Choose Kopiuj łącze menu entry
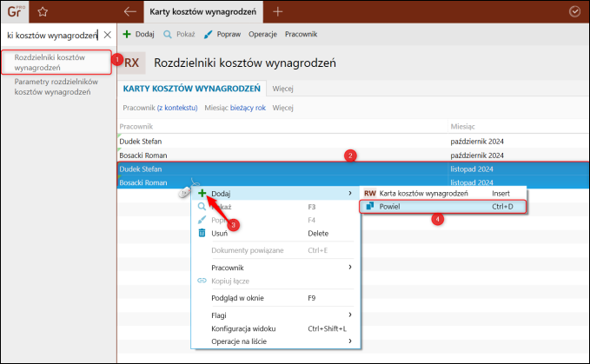The image size is (590, 364). point(275,281)
